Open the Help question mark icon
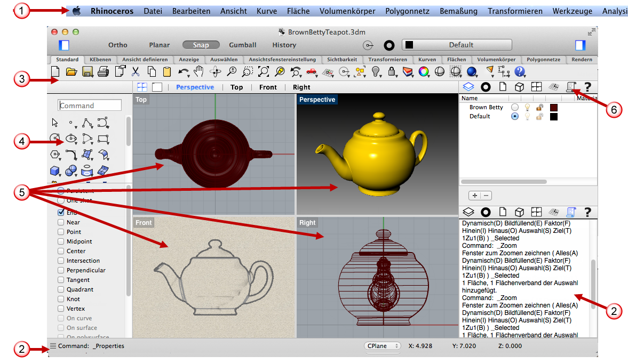The image size is (628, 364). (520, 71)
